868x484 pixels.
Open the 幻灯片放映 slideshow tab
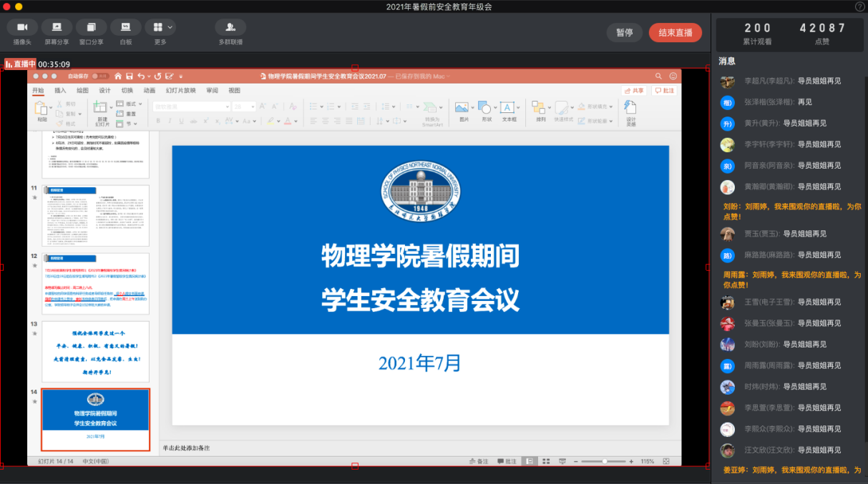(180, 91)
